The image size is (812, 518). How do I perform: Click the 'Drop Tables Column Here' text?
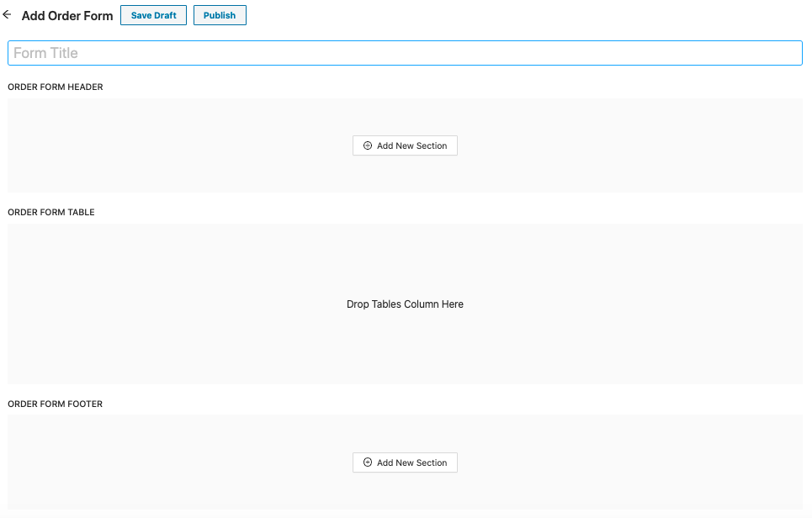pos(405,304)
